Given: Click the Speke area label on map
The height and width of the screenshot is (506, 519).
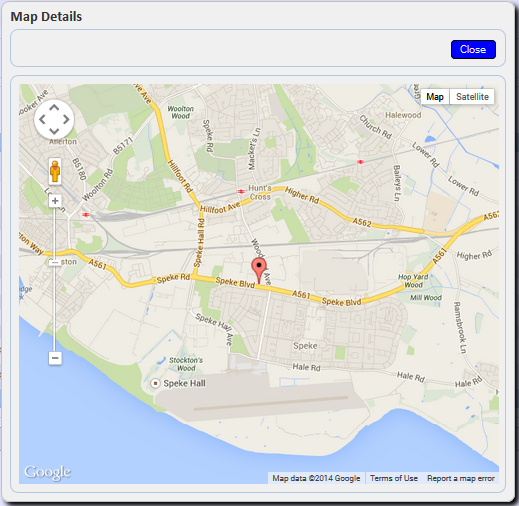Looking at the screenshot, I should tap(305, 346).
